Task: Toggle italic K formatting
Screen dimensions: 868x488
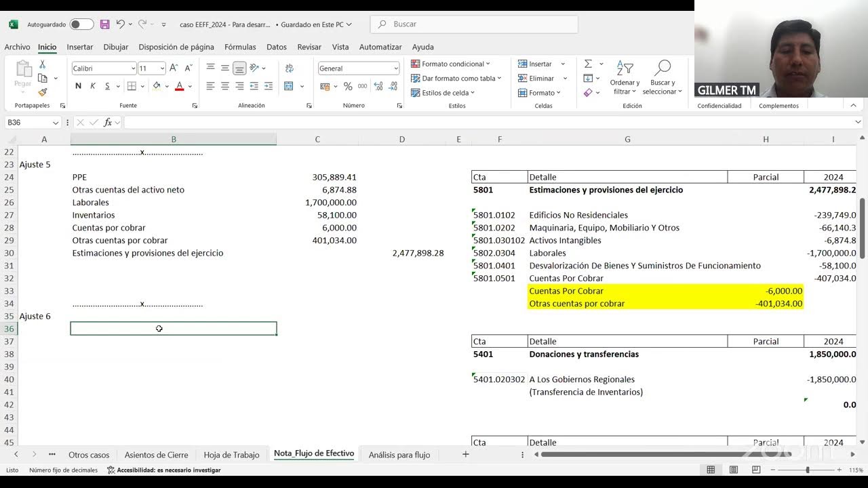Action: tap(93, 86)
